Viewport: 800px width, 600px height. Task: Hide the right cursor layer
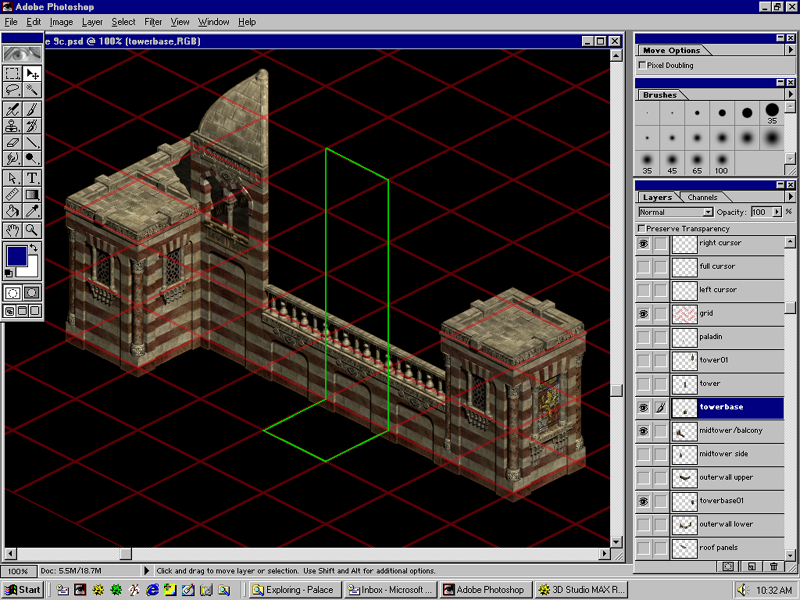[x=643, y=244]
